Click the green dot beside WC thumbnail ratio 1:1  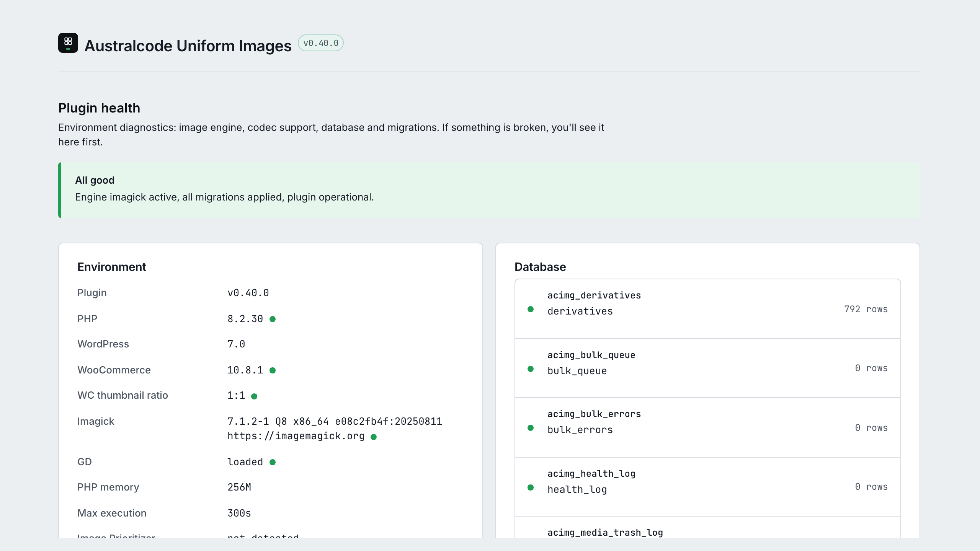(254, 396)
